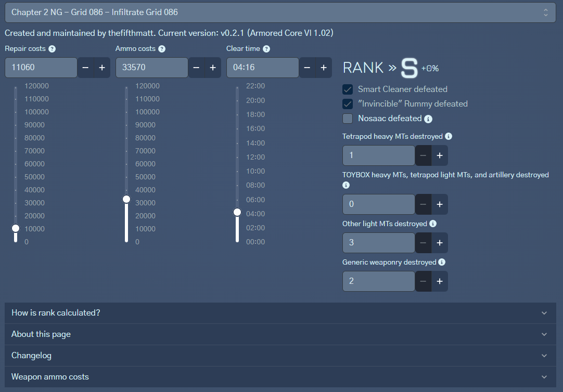Increase ammo costs with plus button
The width and height of the screenshot is (563, 392).
click(x=213, y=68)
